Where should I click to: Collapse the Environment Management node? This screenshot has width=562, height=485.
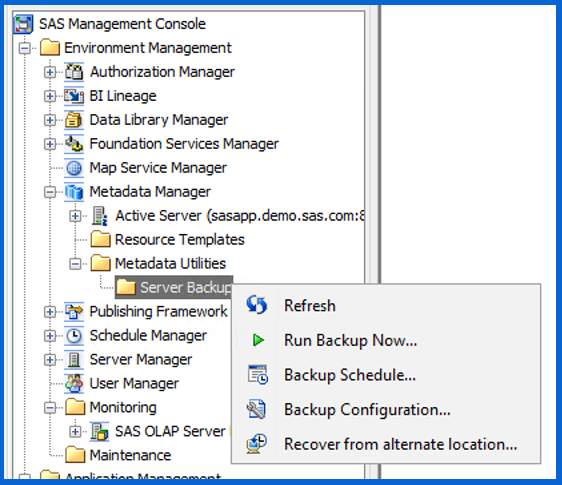tap(24, 48)
